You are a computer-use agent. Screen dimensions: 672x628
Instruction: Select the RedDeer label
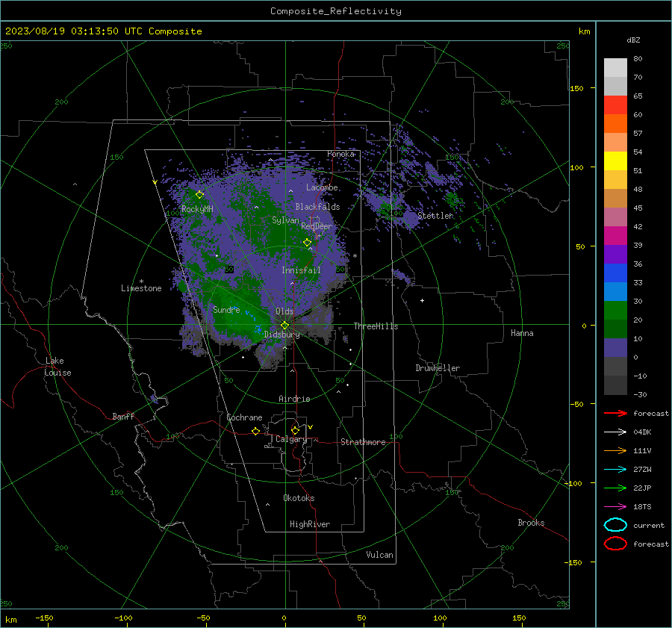tap(317, 226)
